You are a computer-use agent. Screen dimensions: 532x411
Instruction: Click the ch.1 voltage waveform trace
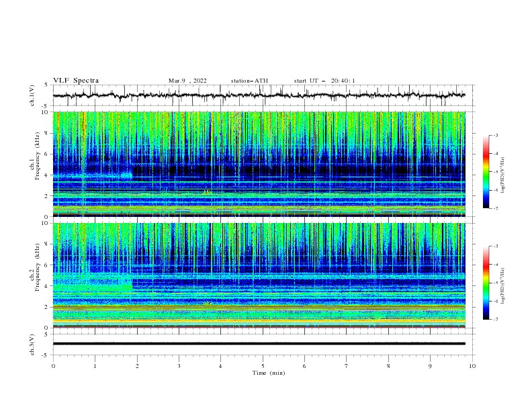259,95
